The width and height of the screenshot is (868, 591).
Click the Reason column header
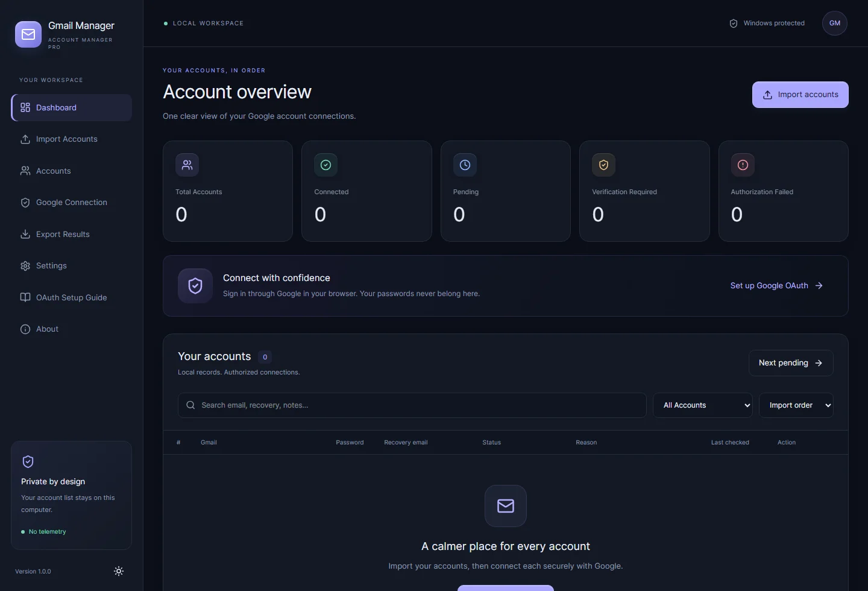[586, 443]
